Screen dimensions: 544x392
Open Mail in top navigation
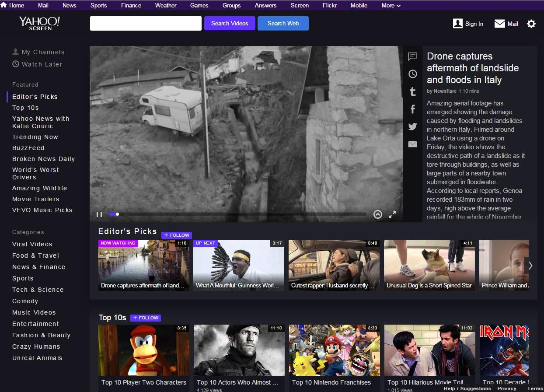coord(43,5)
